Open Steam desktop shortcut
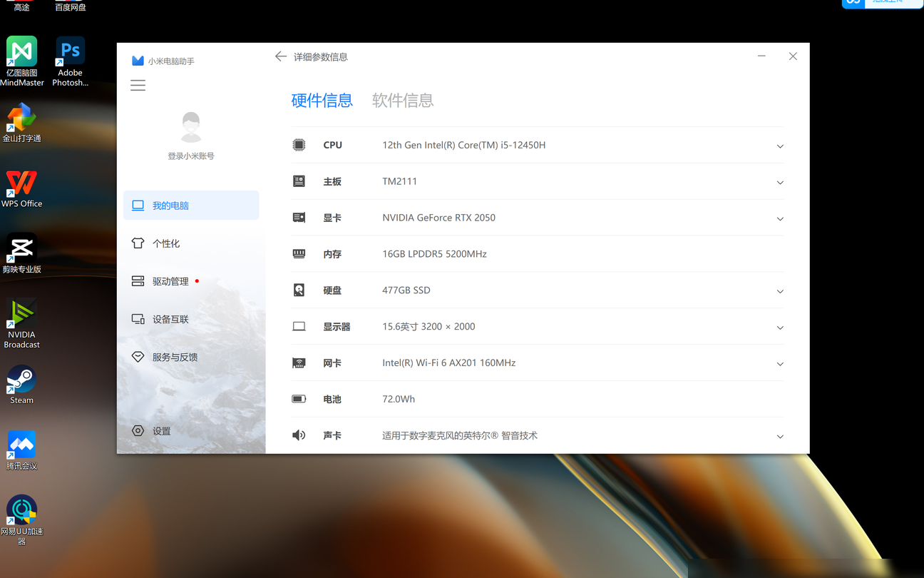This screenshot has width=924, height=578. tap(21, 385)
